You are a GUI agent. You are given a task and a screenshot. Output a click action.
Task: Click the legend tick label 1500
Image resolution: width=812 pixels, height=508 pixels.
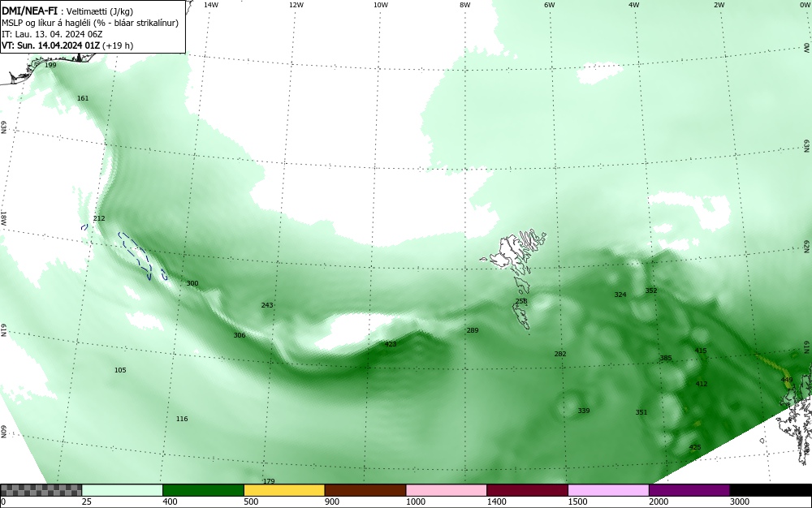577,502
